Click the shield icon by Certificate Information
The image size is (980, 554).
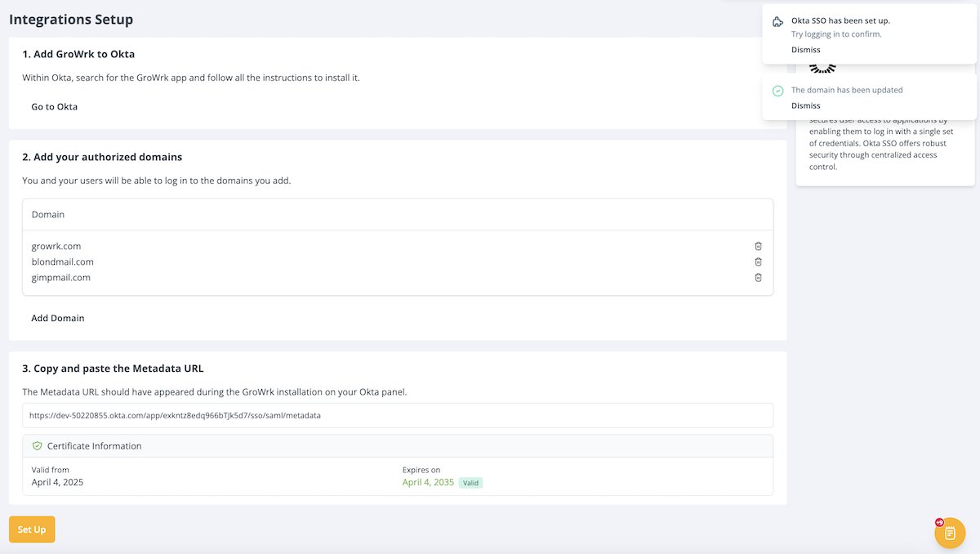tap(37, 446)
